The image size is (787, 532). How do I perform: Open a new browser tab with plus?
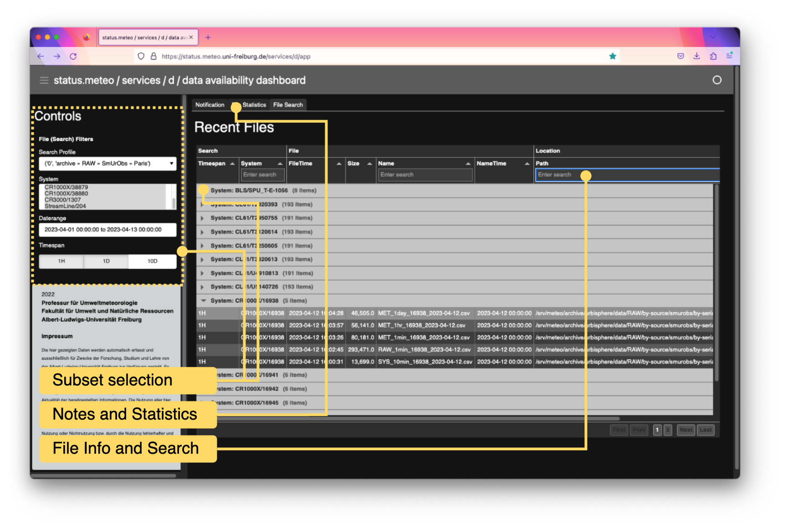208,37
